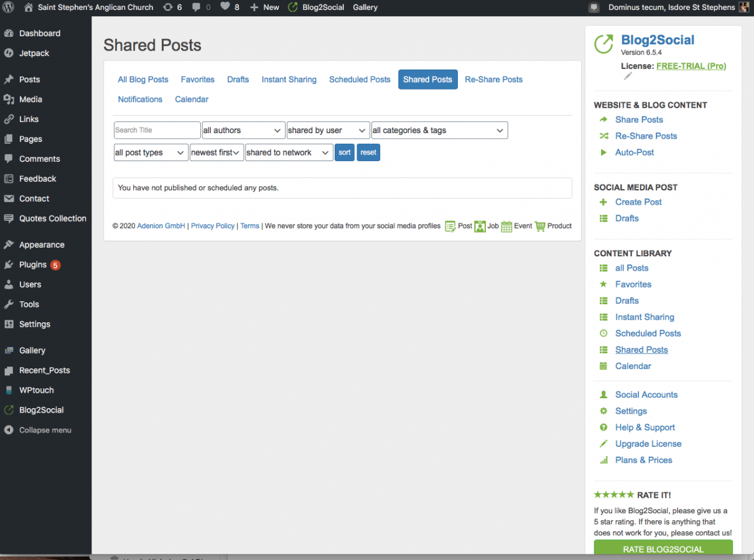The image size is (754, 560).
Task: Click the Dashboard gauge icon in sidebar
Action: [9, 34]
